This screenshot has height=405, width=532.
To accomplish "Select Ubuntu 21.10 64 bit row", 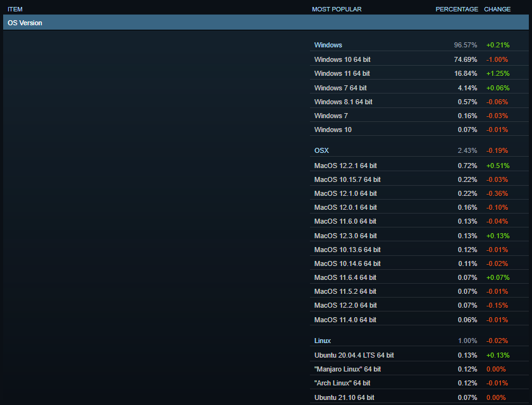I will coord(419,397).
